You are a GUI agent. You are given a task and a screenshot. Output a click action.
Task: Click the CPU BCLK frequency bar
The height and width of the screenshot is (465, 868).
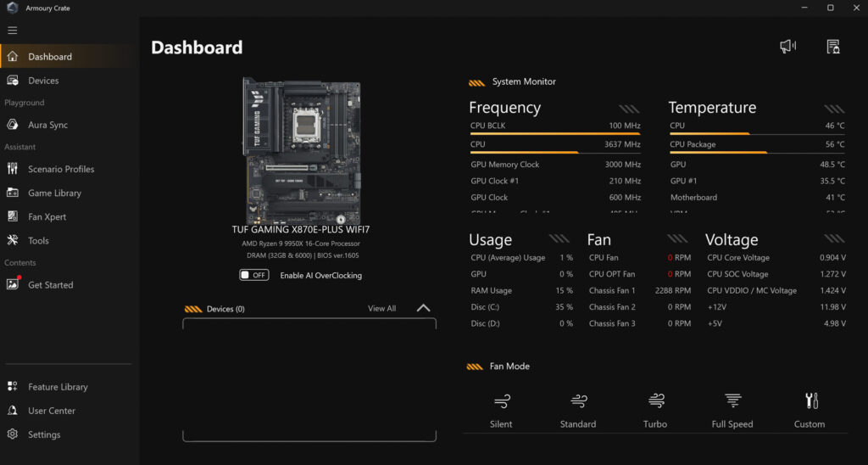coord(554,133)
